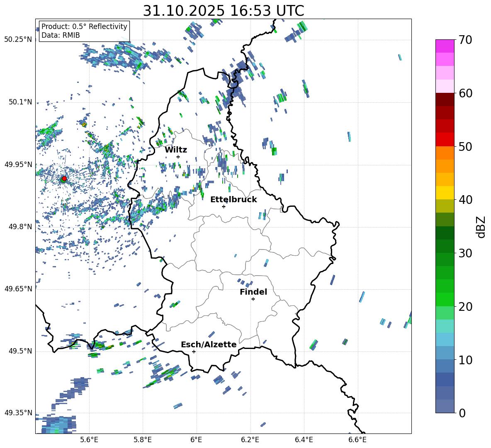Click the 50.25°N latitude tick label
491x448 pixels.
click(x=18, y=40)
